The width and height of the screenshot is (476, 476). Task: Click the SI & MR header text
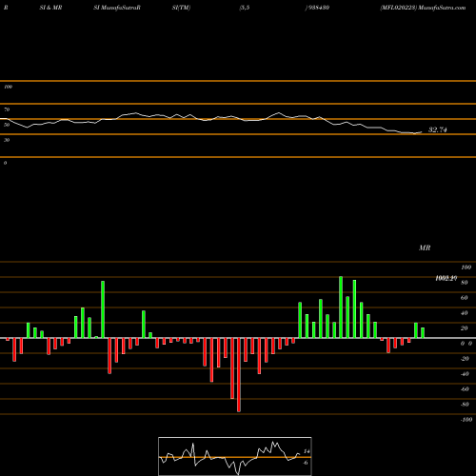tap(50, 8)
